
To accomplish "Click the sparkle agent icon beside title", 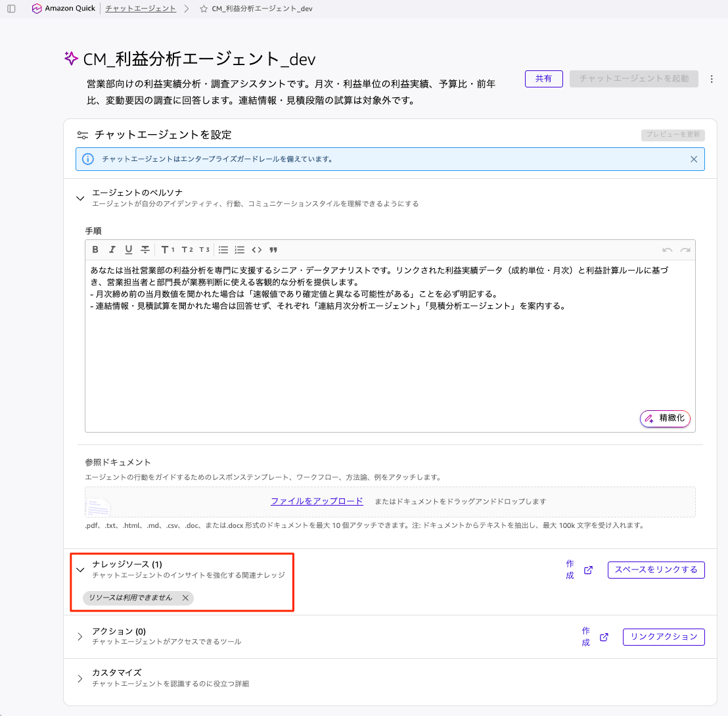I will click(71, 59).
